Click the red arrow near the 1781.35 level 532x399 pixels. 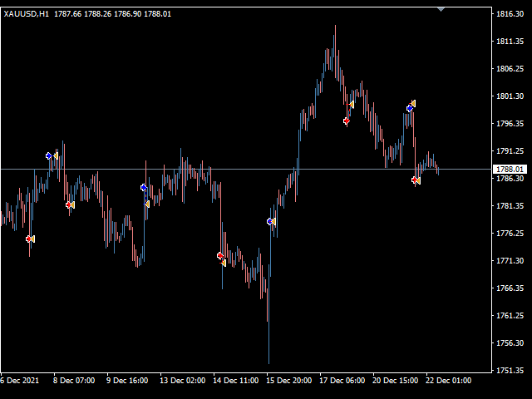tap(69, 204)
